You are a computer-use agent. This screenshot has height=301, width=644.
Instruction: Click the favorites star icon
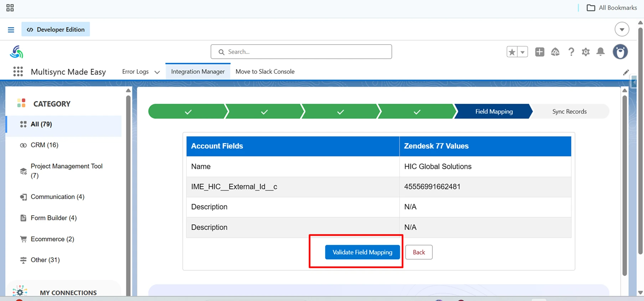tap(512, 52)
